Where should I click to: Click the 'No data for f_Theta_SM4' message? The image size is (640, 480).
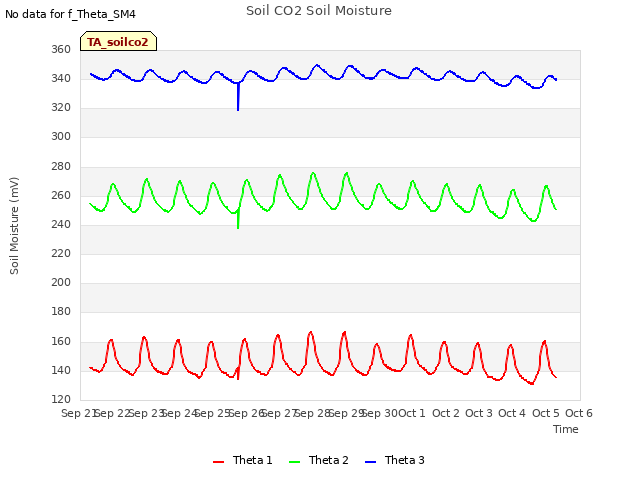click(70, 14)
